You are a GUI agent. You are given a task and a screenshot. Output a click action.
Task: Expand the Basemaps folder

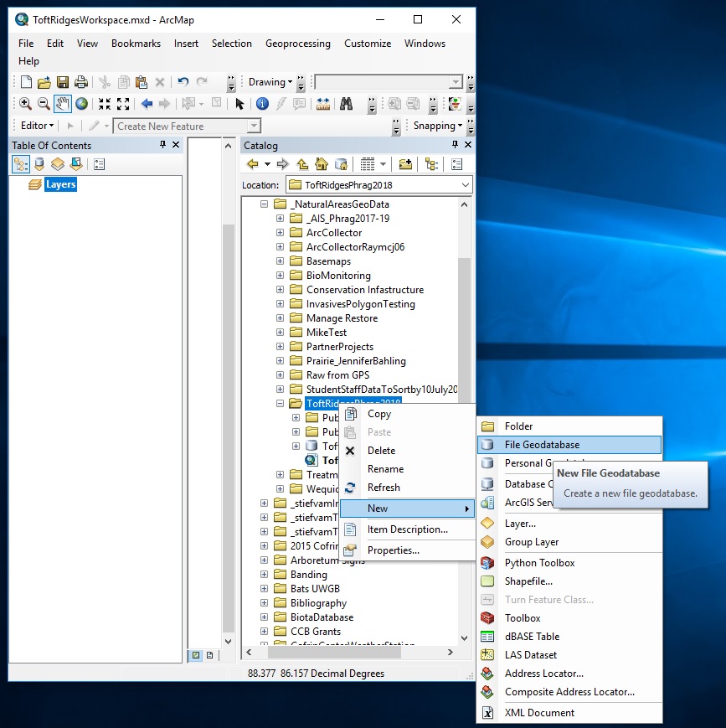pyautogui.click(x=281, y=261)
